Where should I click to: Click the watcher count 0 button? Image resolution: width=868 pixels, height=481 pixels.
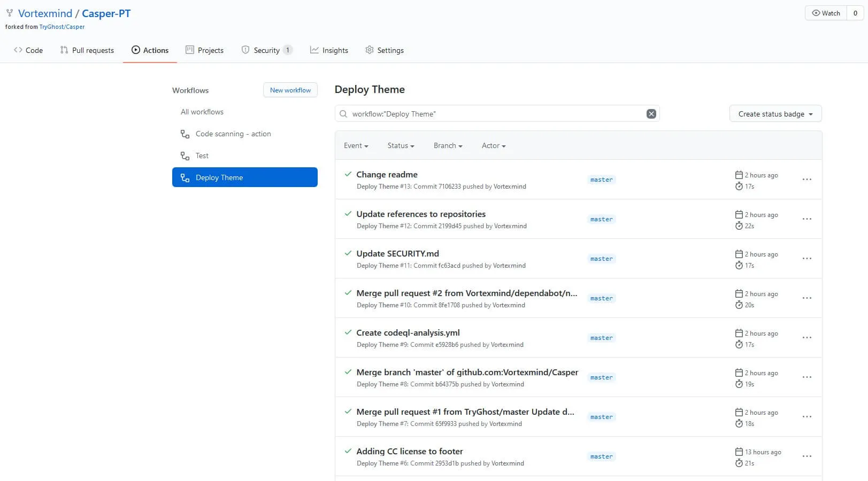point(855,13)
